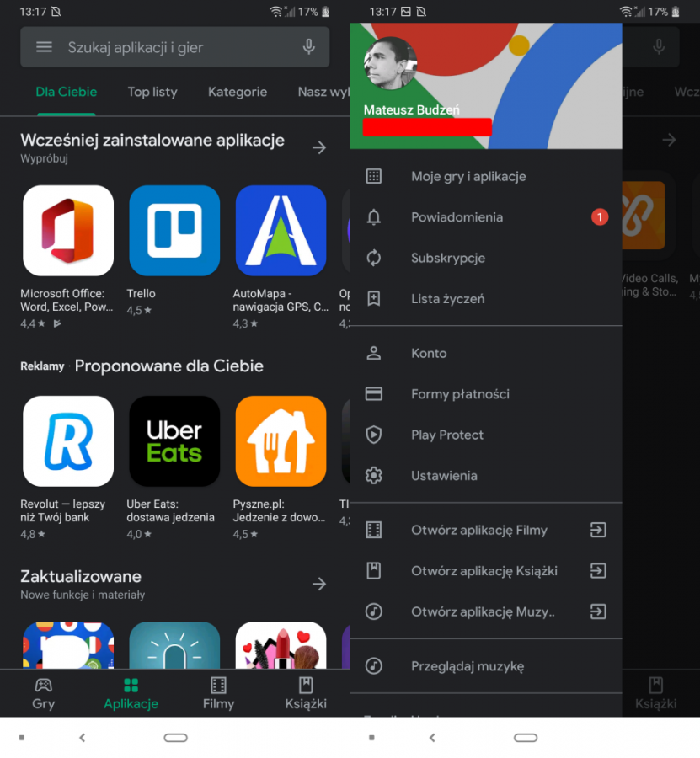The image size is (700, 758).
Task: Tap Przeglądaj muzykę
Action: pyautogui.click(x=486, y=666)
